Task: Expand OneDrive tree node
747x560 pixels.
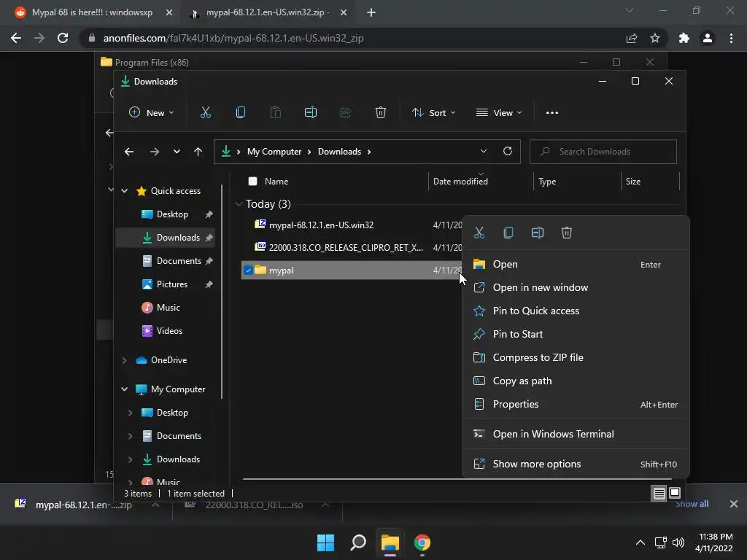Action: click(x=124, y=360)
